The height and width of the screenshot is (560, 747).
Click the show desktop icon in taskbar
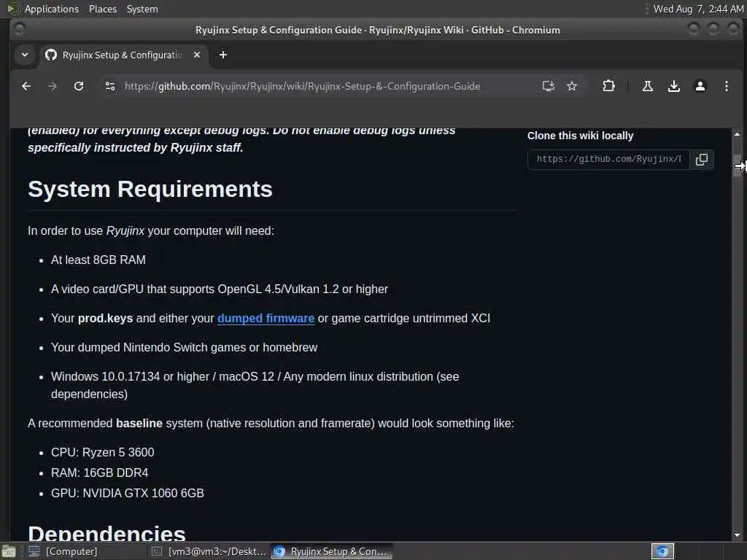(x=8, y=552)
